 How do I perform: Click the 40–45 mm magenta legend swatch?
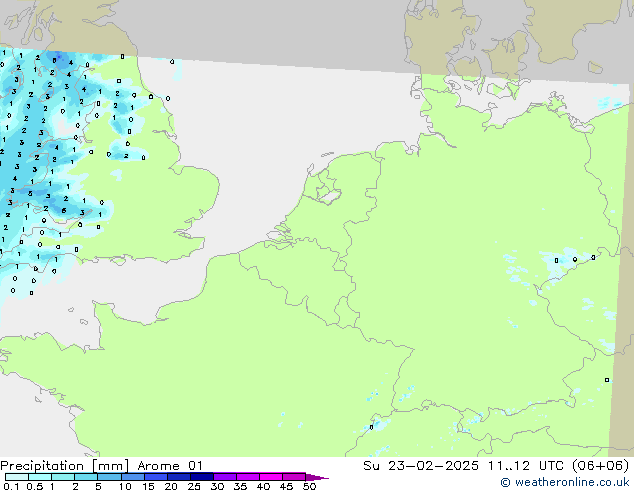tap(271, 477)
